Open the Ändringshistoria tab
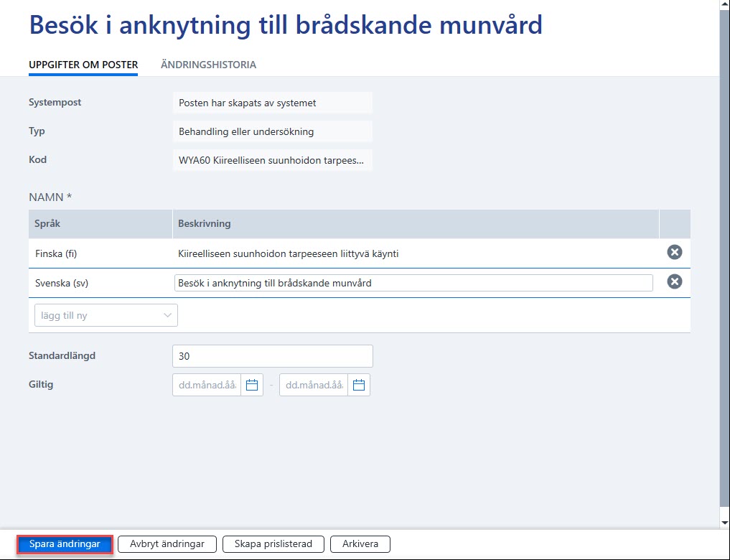 point(209,65)
